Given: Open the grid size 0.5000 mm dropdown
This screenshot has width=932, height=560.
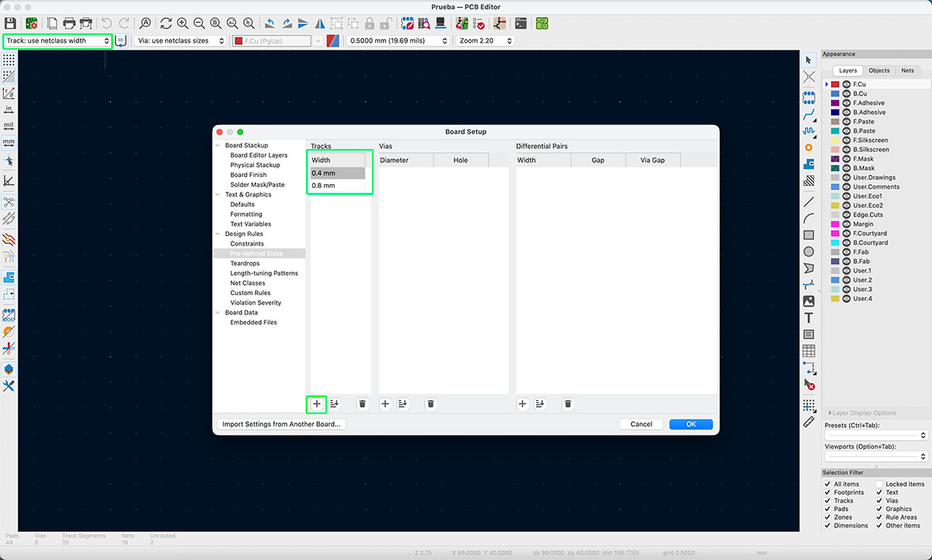Looking at the screenshot, I should 398,40.
